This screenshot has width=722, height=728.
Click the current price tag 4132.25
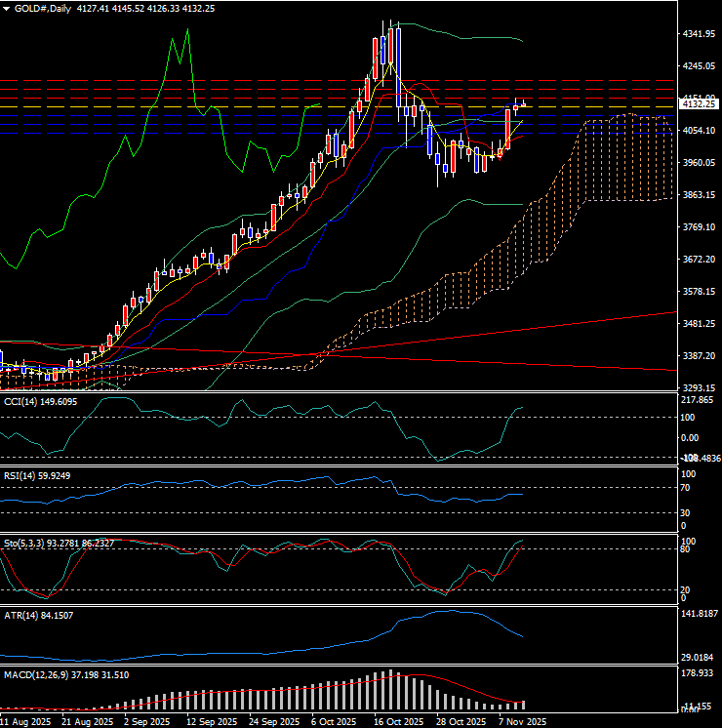[x=699, y=103]
